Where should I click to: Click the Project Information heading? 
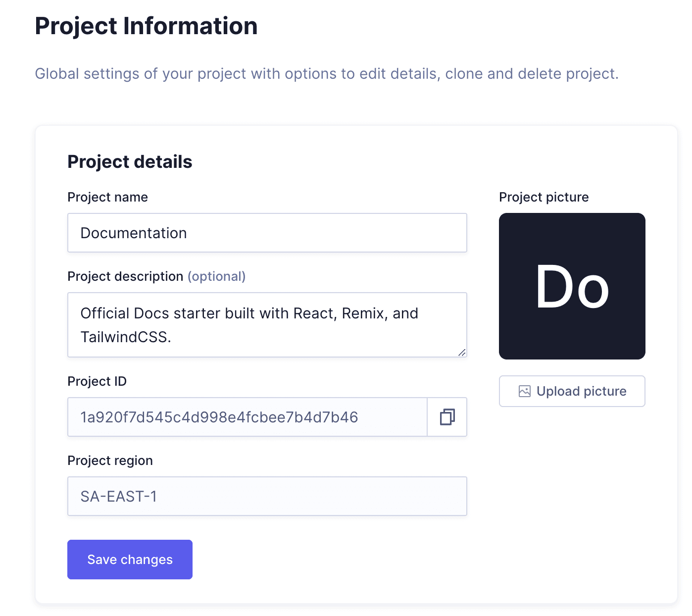146,26
